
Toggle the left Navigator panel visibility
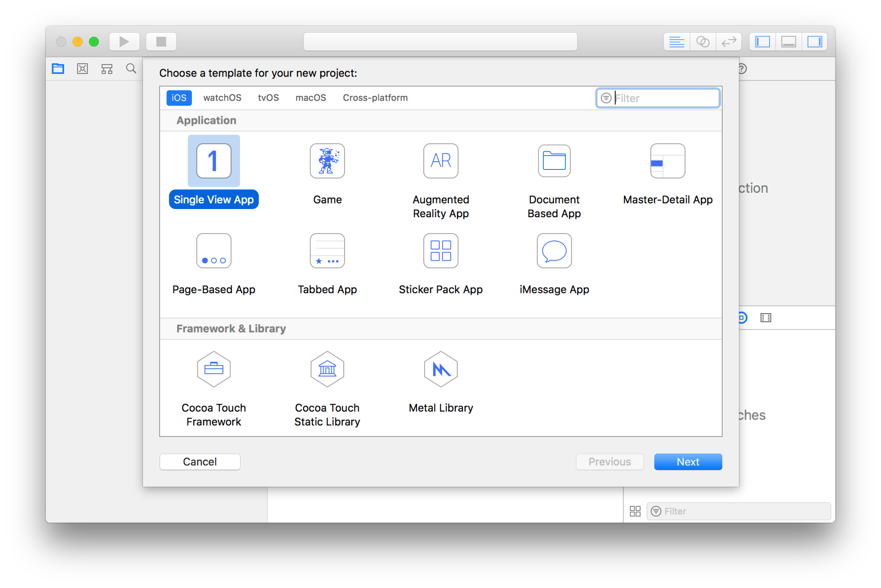pyautogui.click(x=761, y=41)
